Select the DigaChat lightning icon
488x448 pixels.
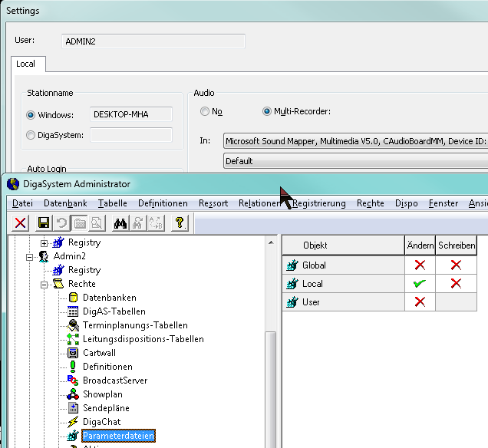(x=74, y=422)
